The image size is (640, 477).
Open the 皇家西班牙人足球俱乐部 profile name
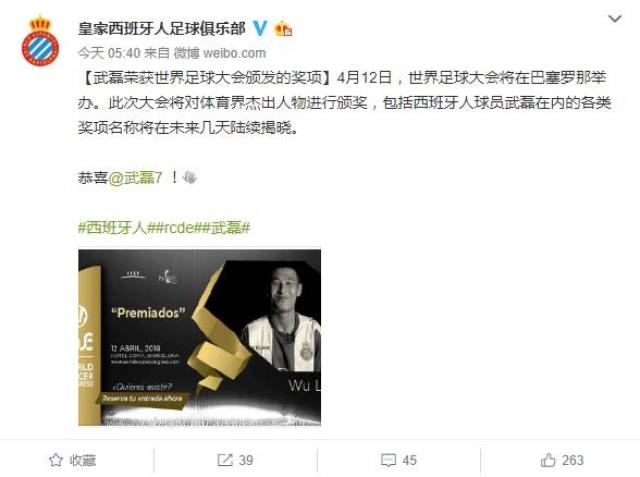(x=162, y=29)
